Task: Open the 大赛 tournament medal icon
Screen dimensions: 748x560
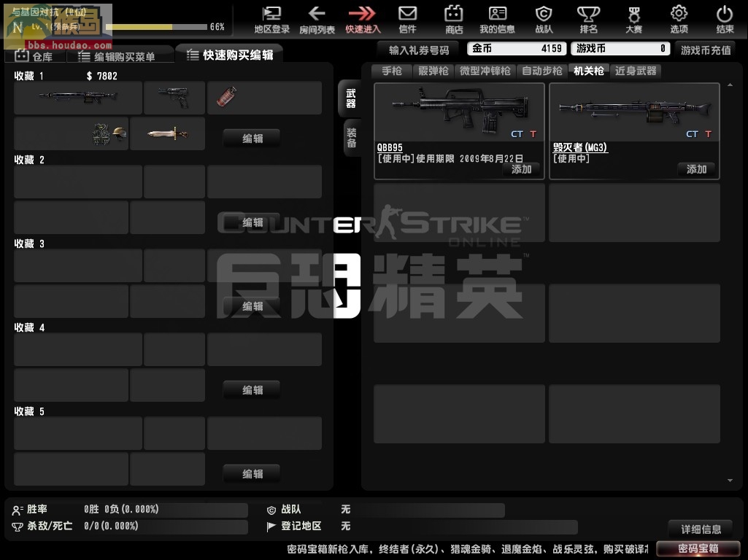Action: tap(633, 20)
